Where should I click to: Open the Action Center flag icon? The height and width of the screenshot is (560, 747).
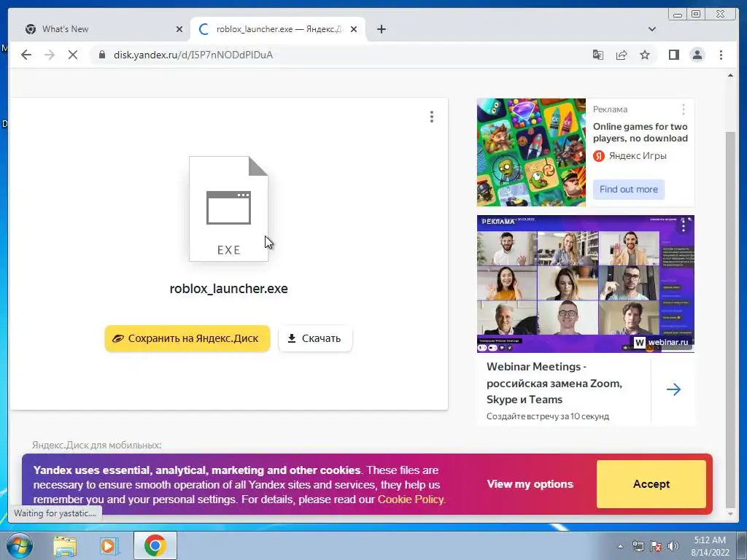click(656, 547)
